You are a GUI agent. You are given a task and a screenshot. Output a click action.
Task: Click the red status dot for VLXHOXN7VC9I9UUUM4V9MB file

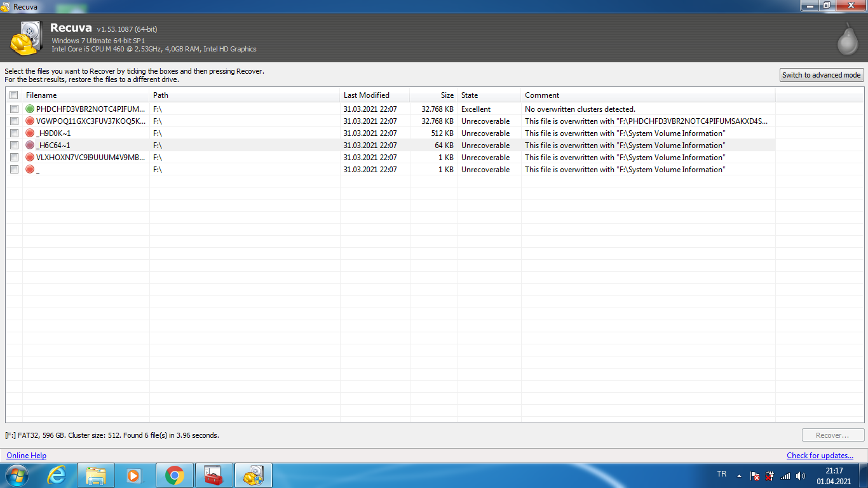click(x=30, y=158)
